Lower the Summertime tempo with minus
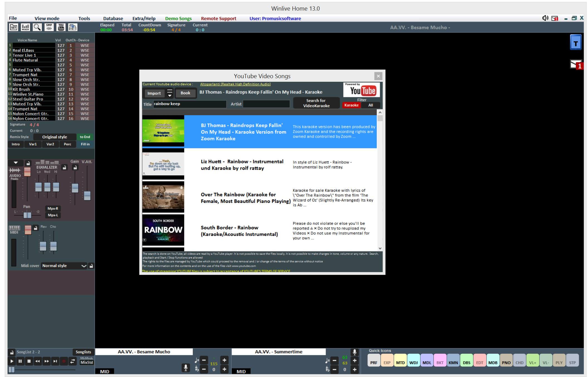 (335, 361)
